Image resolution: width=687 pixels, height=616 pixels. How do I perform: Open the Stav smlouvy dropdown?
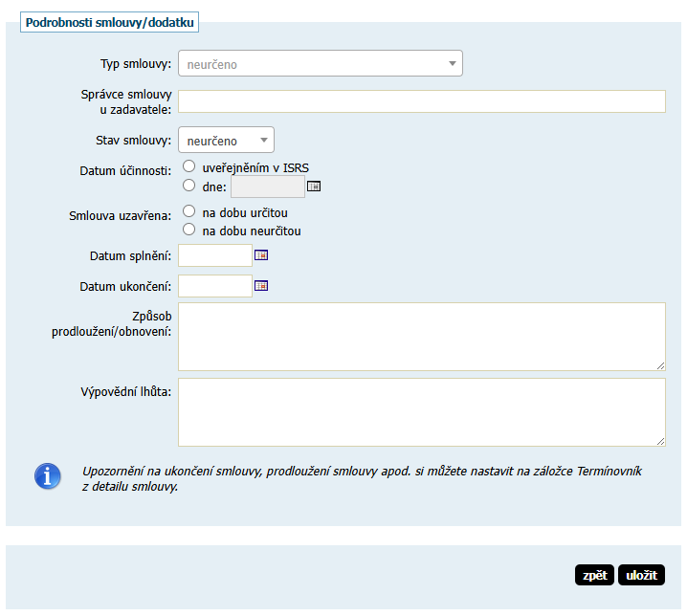click(226, 141)
